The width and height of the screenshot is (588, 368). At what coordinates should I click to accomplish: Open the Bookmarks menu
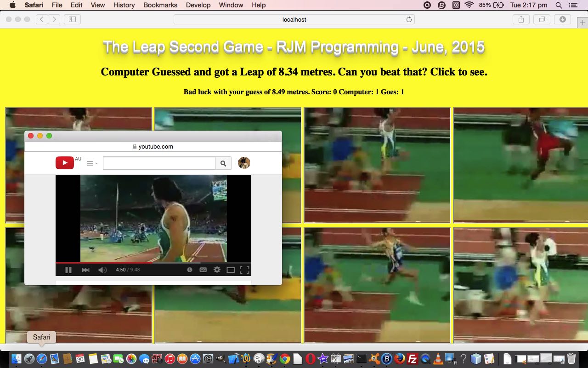[160, 5]
